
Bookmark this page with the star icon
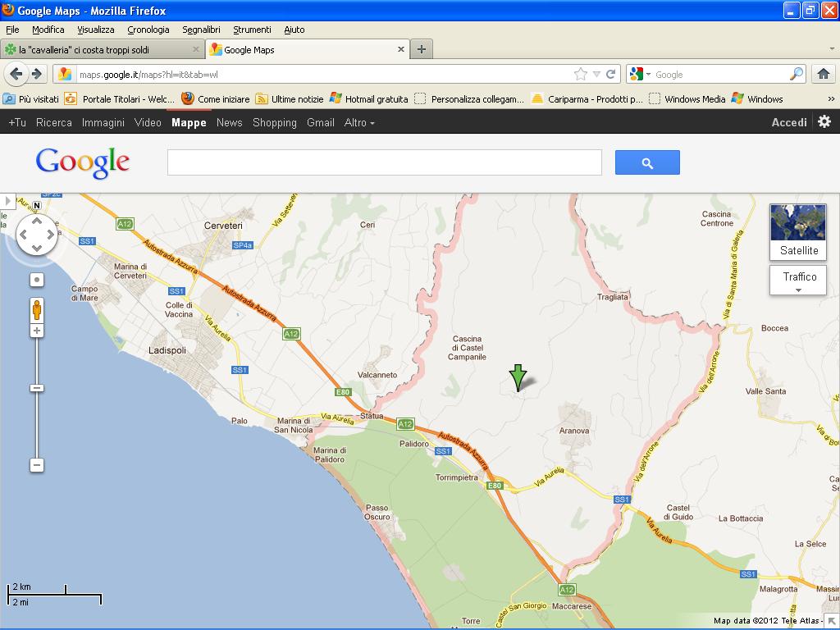pyautogui.click(x=581, y=74)
